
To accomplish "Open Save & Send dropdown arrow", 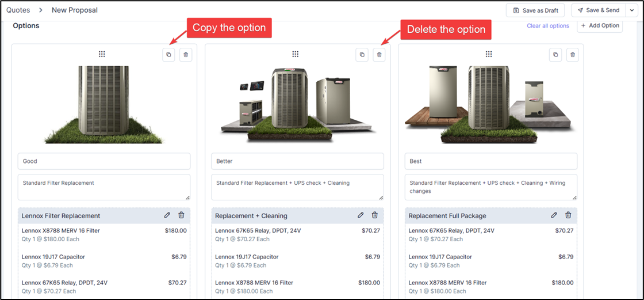I will [x=632, y=10].
